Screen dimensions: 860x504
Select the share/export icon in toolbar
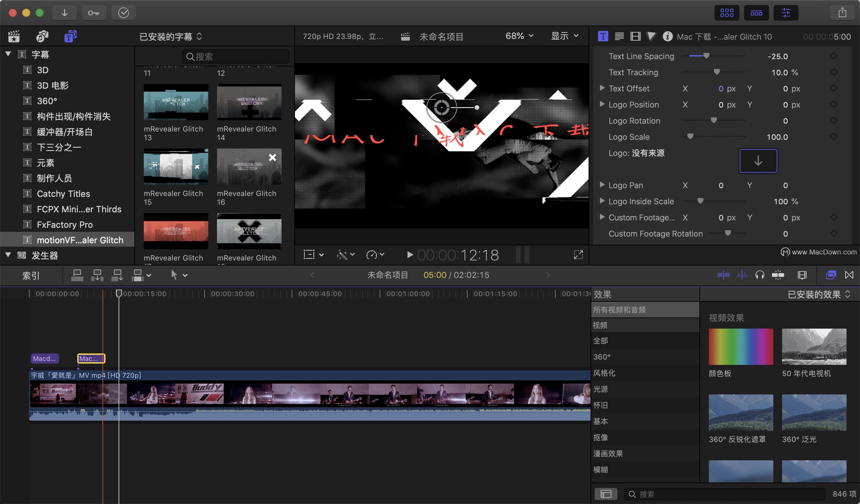tap(843, 12)
